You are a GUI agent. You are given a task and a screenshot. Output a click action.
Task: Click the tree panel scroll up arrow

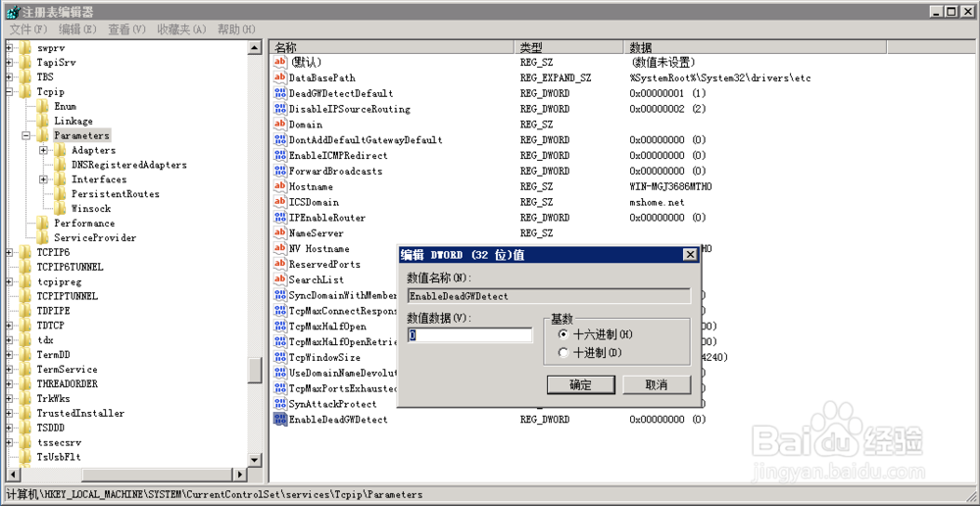click(x=255, y=48)
